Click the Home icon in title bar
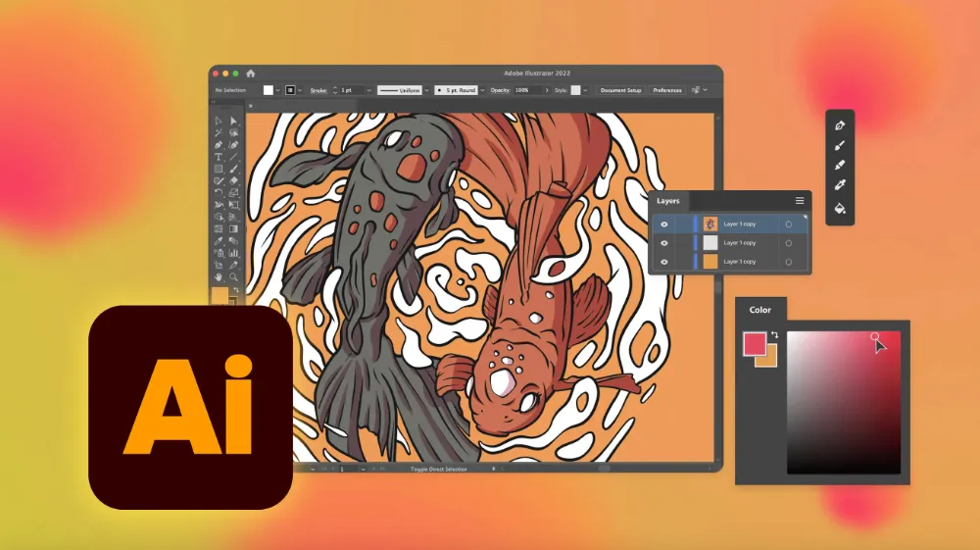Image resolution: width=980 pixels, height=550 pixels. [251, 74]
